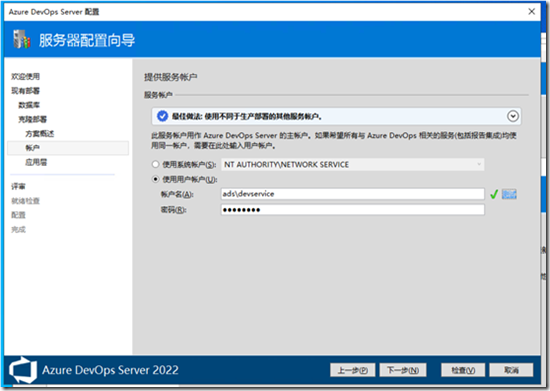This screenshot has height=391, width=550.
Task: Click the 完成 sidebar step
Action: pyautogui.click(x=18, y=230)
